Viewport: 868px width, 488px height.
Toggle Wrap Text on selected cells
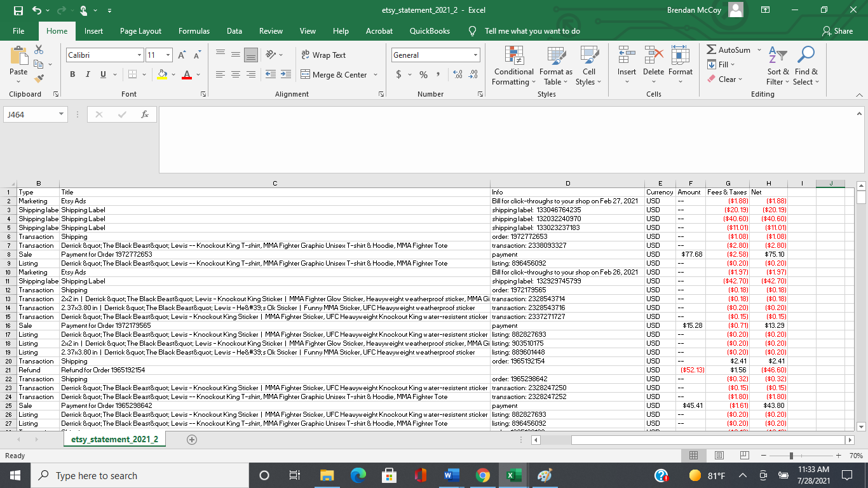pyautogui.click(x=323, y=55)
